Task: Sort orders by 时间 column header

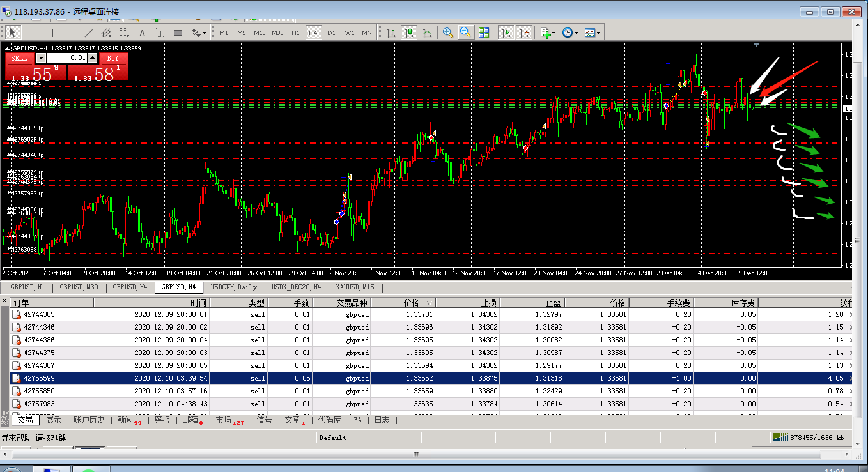Action: 151,303
